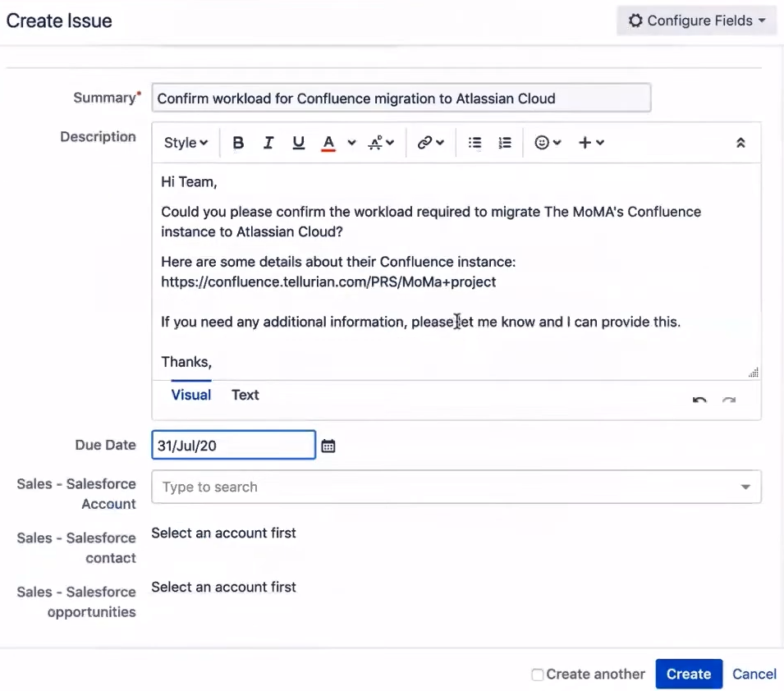The image size is (784, 691).
Task: Collapse the description editor toolbar
Action: pos(740,143)
